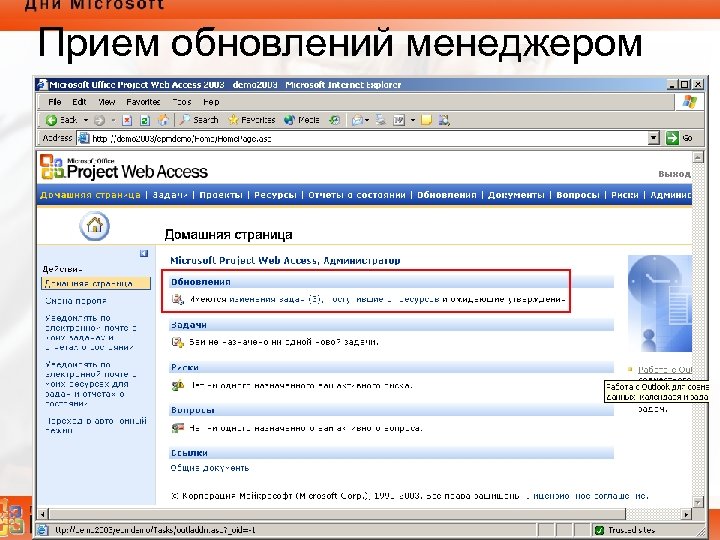
Task: Open the Проекты navigation tab
Action: pos(221,195)
